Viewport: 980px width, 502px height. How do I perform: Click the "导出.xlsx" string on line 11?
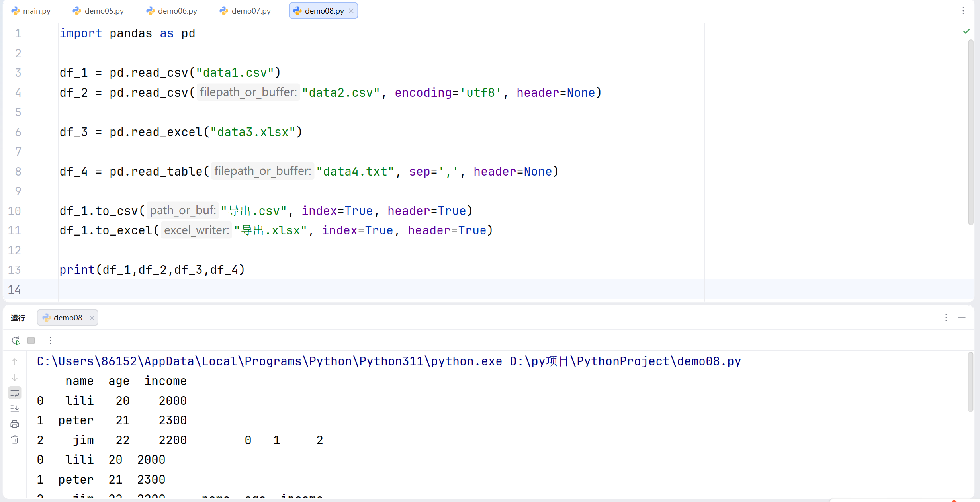pyautogui.click(x=270, y=230)
